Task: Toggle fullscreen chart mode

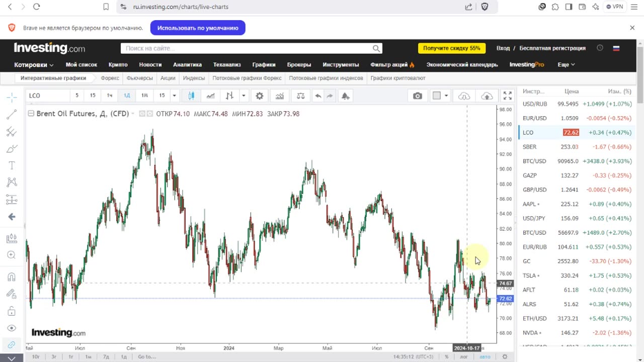Action: (508, 96)
